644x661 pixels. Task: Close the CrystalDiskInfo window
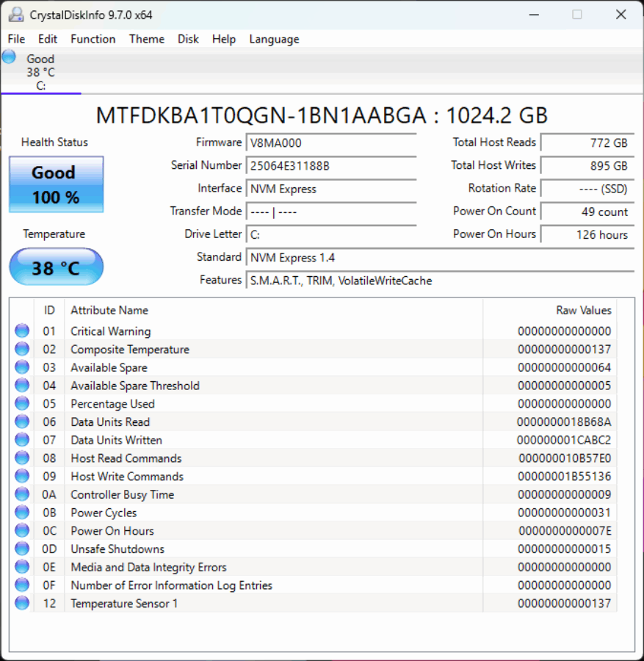[621, 15]
